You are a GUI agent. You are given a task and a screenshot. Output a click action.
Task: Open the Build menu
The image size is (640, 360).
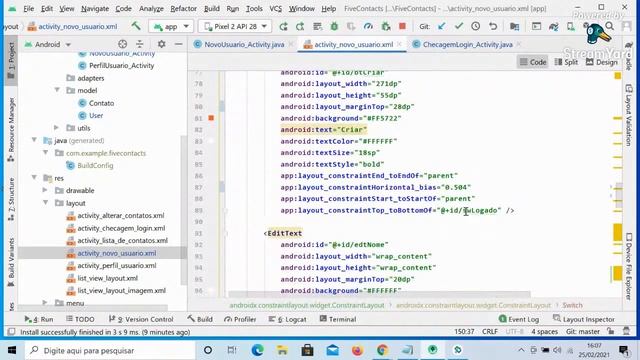211,9
